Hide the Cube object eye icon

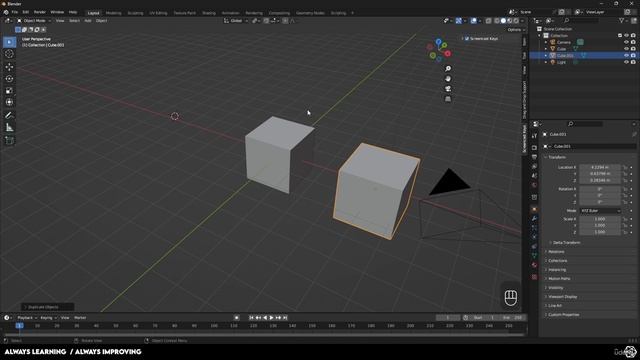coord(626,49)
